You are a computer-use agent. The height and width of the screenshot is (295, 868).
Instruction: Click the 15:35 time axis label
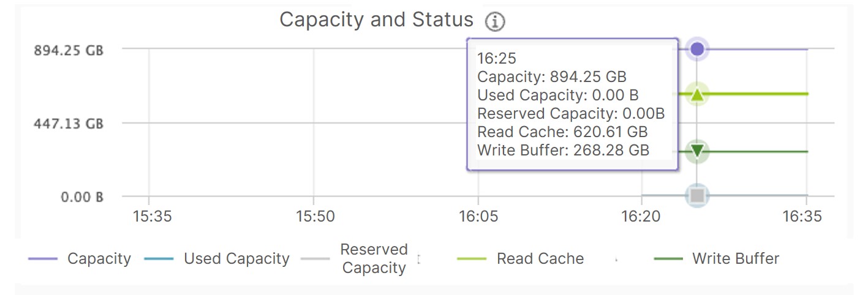tap(149, 217)
